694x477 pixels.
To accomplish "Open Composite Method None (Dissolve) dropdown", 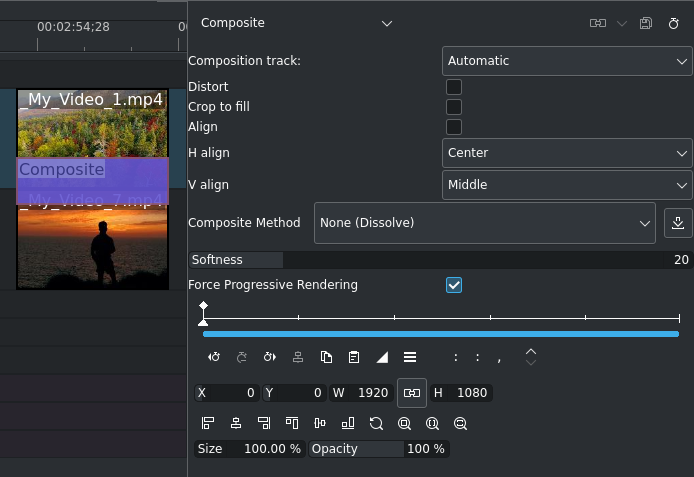I will click(x=485, y=223).
